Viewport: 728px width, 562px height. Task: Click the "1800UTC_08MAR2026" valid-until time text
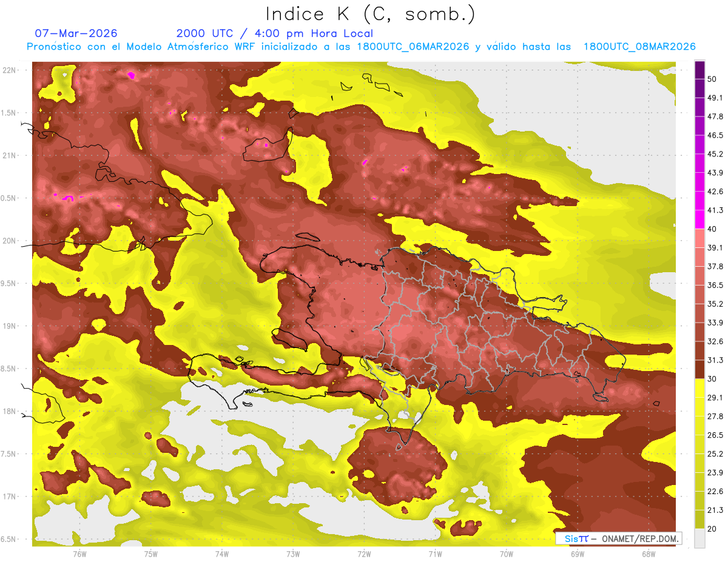tap(639, 47)
